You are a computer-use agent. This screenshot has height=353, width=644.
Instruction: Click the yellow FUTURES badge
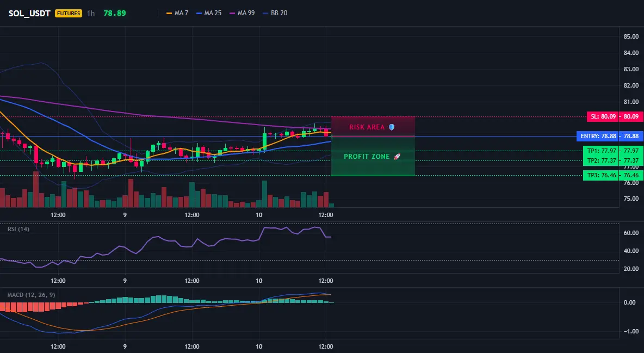tap(69, 13)
